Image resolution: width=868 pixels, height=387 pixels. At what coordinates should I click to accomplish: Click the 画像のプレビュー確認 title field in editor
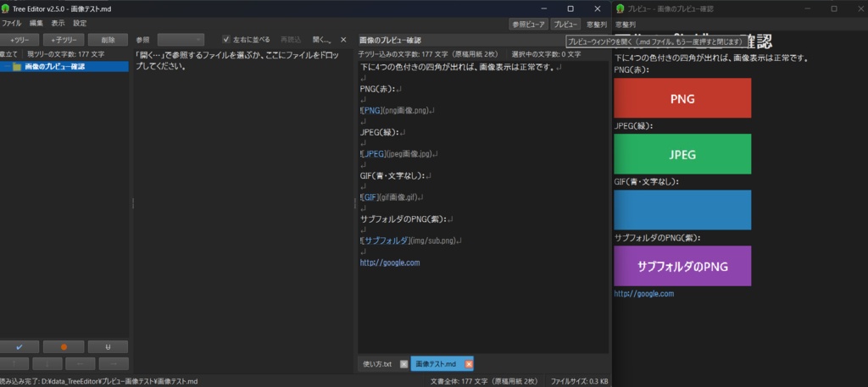click(462, 41)
